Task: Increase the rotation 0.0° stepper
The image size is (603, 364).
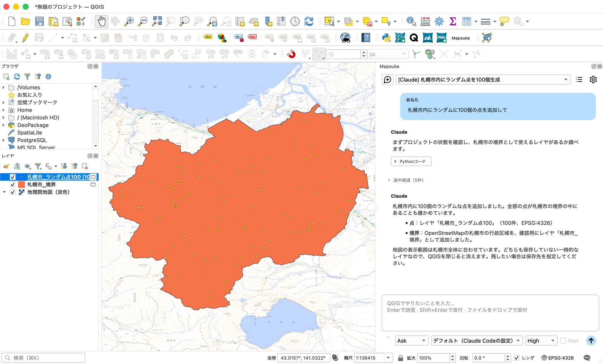Action: pos(508,356)
